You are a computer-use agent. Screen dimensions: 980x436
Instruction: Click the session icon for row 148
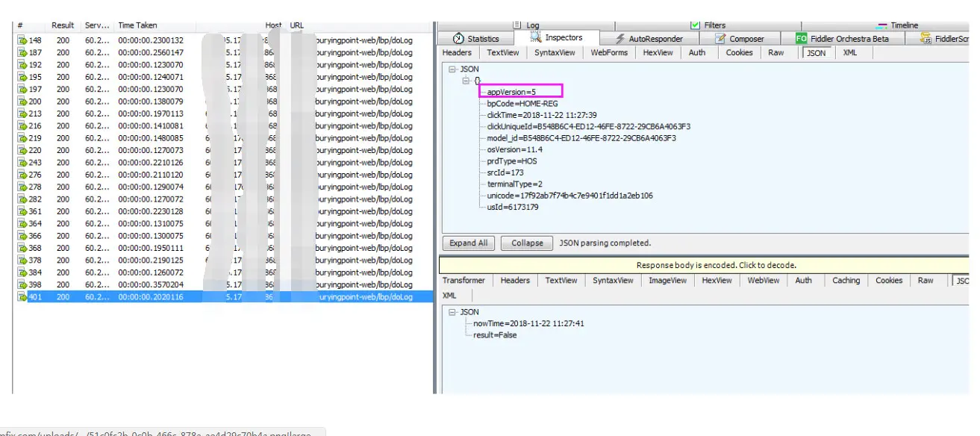22,40
